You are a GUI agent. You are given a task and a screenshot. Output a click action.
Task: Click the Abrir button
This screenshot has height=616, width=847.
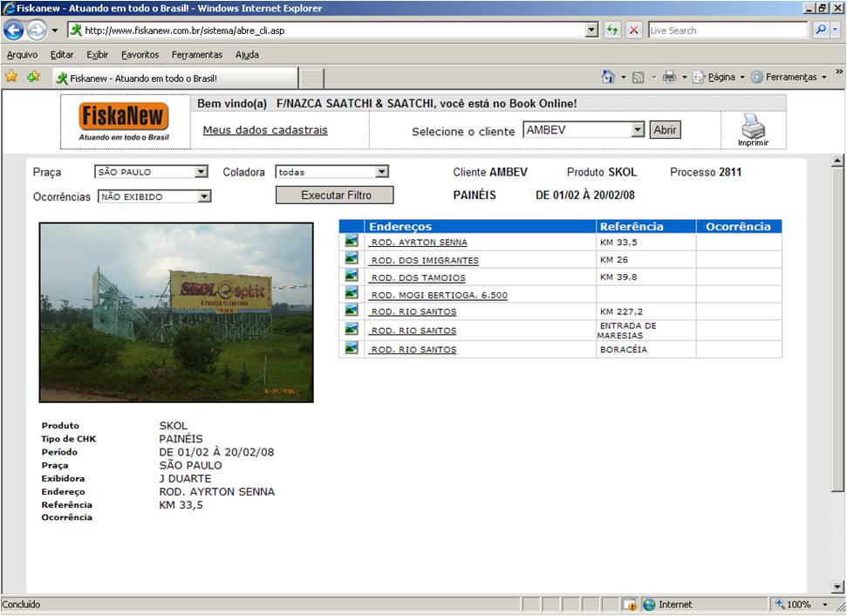[665, 130]
